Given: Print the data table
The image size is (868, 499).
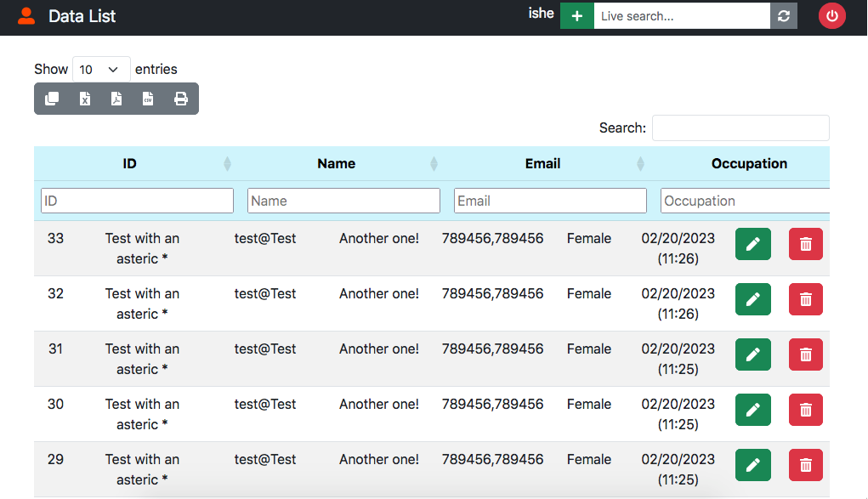Looking at the screenshot, I should click(181, 99).
